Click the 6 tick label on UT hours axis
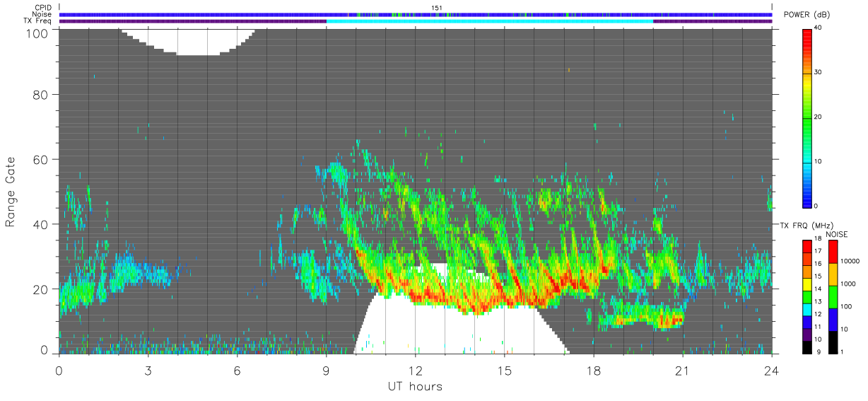The image size is (868, 401). tap(237, 371)
